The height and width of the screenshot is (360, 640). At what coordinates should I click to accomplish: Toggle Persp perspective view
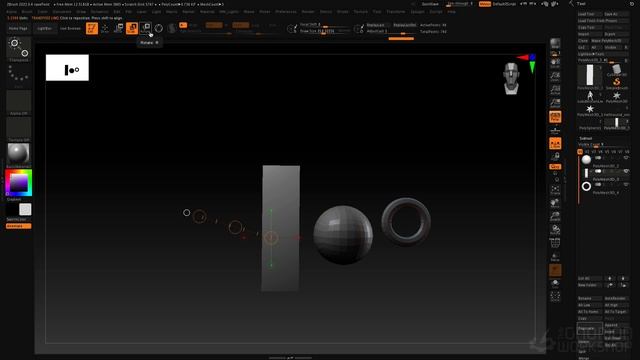555,117
